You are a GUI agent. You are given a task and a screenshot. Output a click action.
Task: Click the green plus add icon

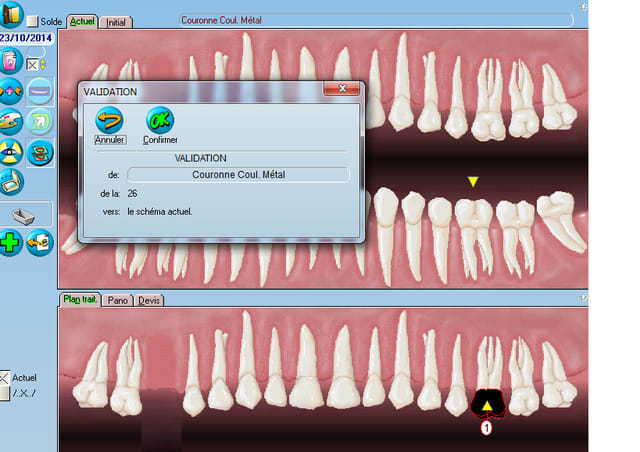click(x=12, y=242)
